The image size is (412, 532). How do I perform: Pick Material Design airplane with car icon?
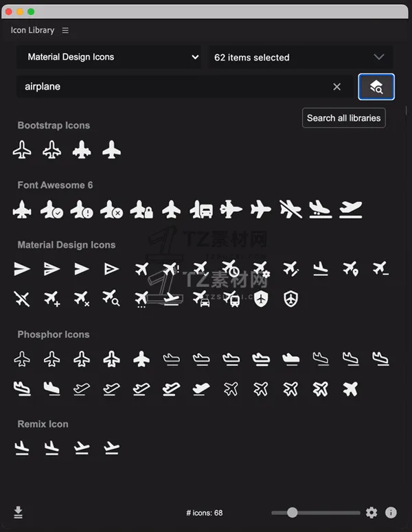pos(201,299)
